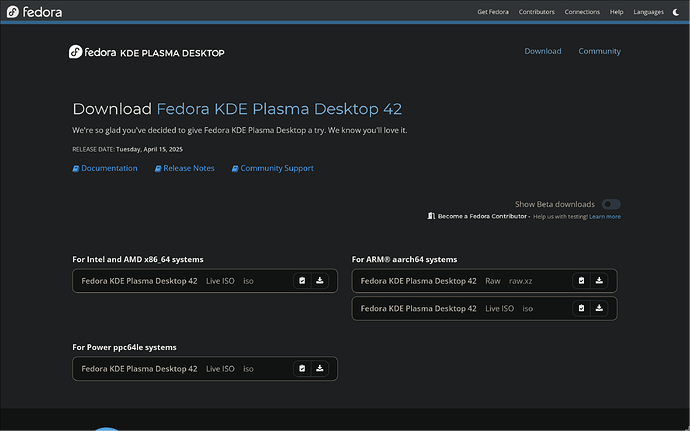Enable the Show Beta downloads switch

click(x=611, y=204)
